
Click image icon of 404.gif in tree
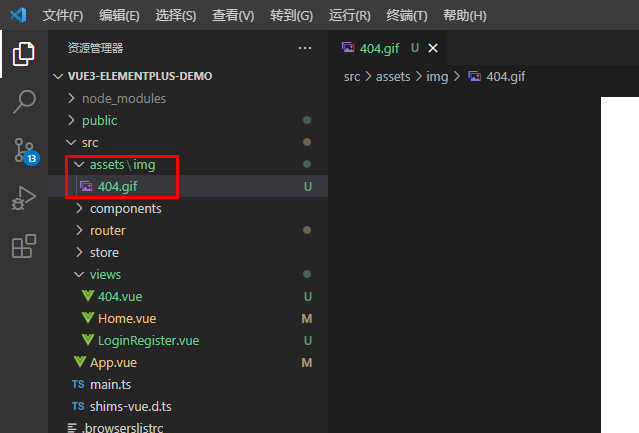[86, 186]
